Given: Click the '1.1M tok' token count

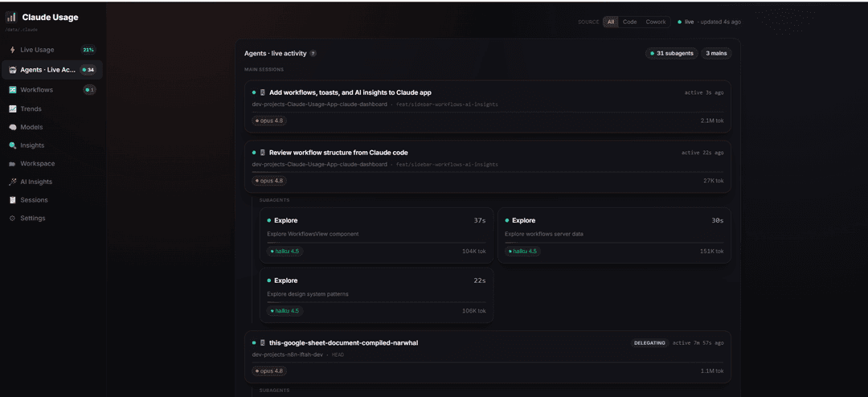Looking at the screenshot, I should point(712,371).
